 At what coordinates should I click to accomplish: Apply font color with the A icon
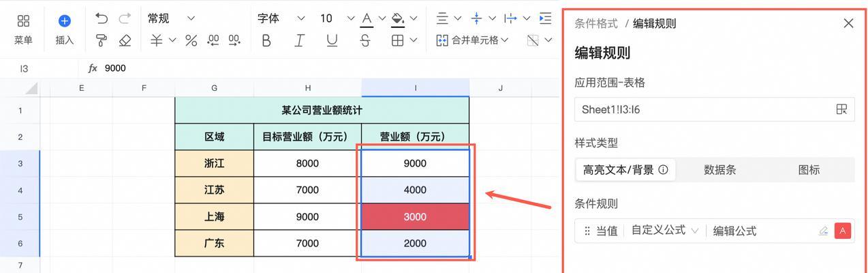[x=367, y=19]
